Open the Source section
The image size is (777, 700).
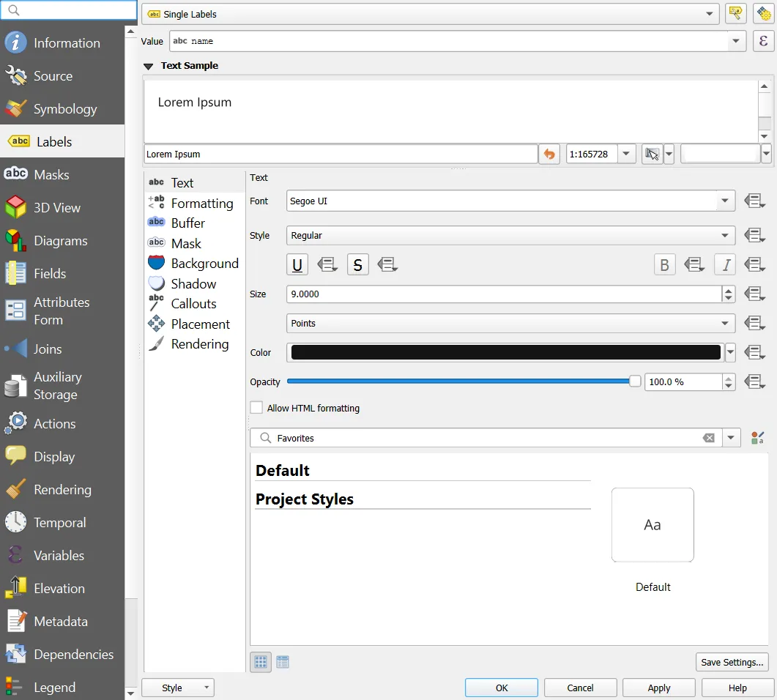pyautogui.click(x=62, y=76)
